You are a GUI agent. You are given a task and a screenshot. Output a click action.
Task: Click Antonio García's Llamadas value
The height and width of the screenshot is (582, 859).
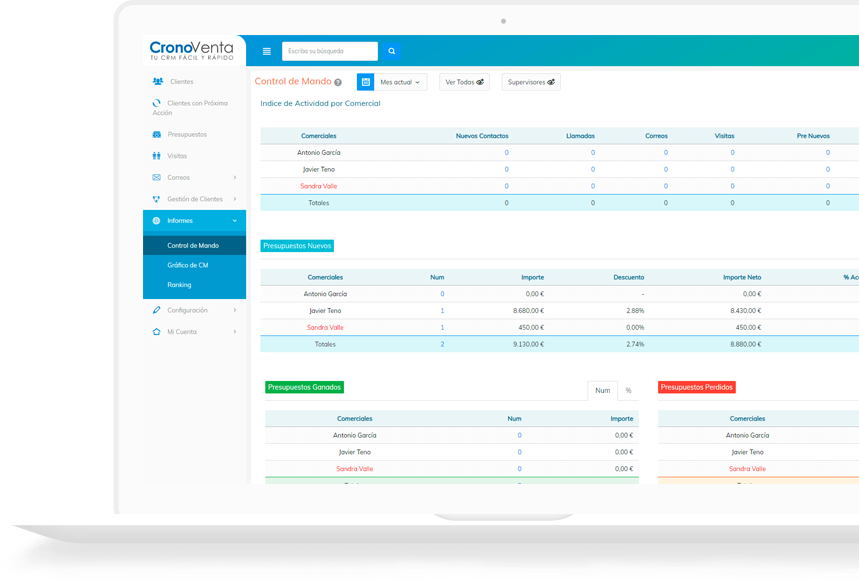593,153
